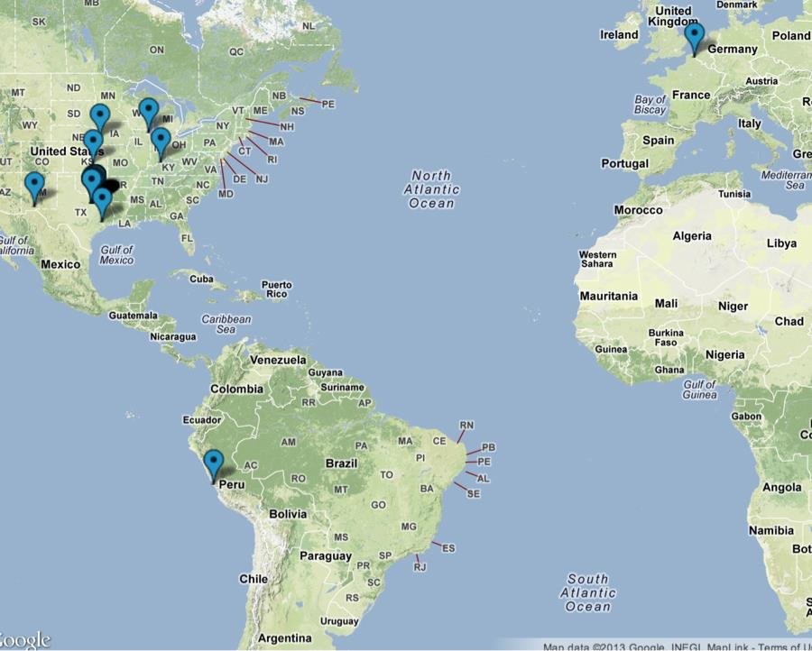Click the 'Guyana' label
Screen dimensions: 812x651
click(x=325, y=372)
